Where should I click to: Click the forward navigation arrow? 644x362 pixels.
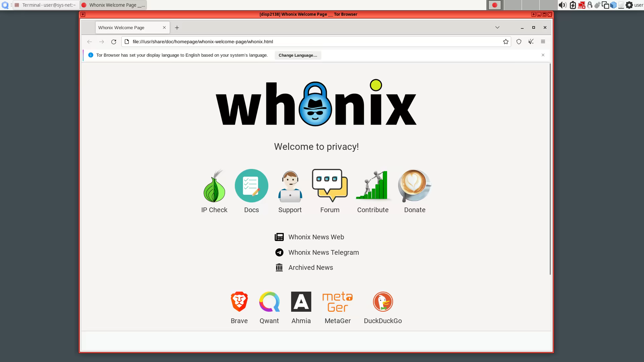click(102, 42)
